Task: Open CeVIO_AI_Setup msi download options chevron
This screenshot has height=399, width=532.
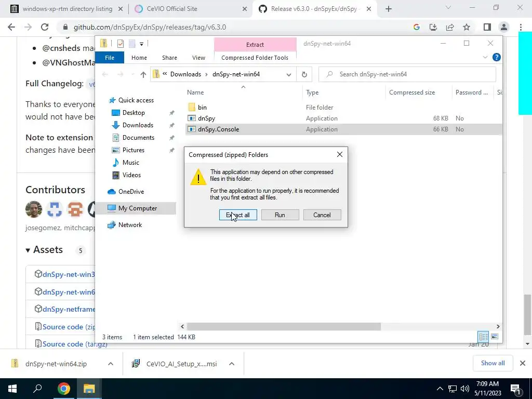Action: [232, 364]
